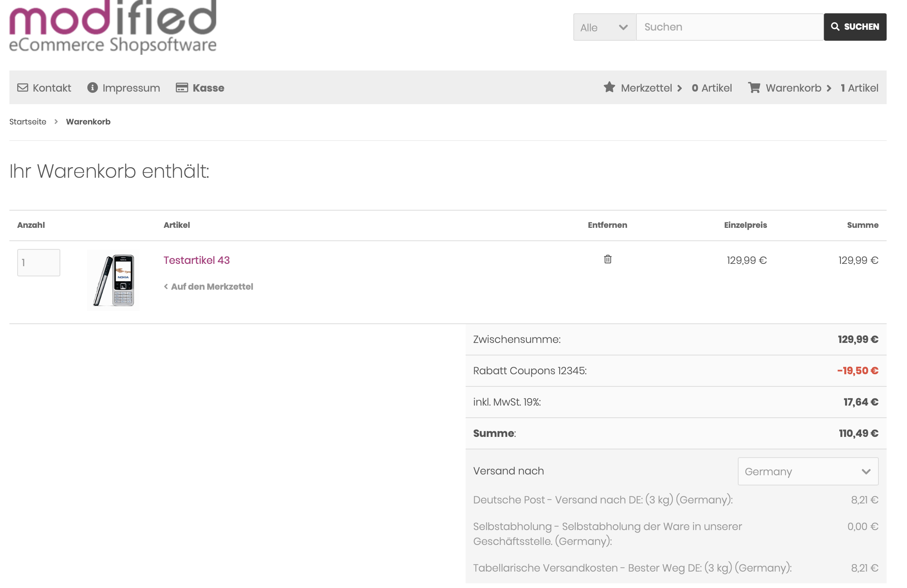Expand the Germany shipping country dropdown
Viewport: 907px width, 588px height.
pos(808,471)
